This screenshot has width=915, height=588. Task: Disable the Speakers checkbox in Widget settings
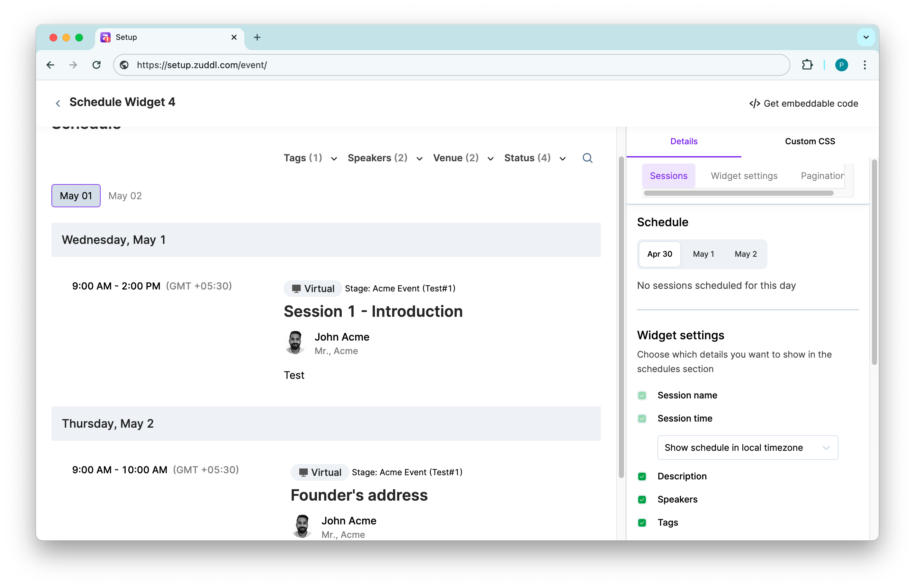(x=642, y=499)
